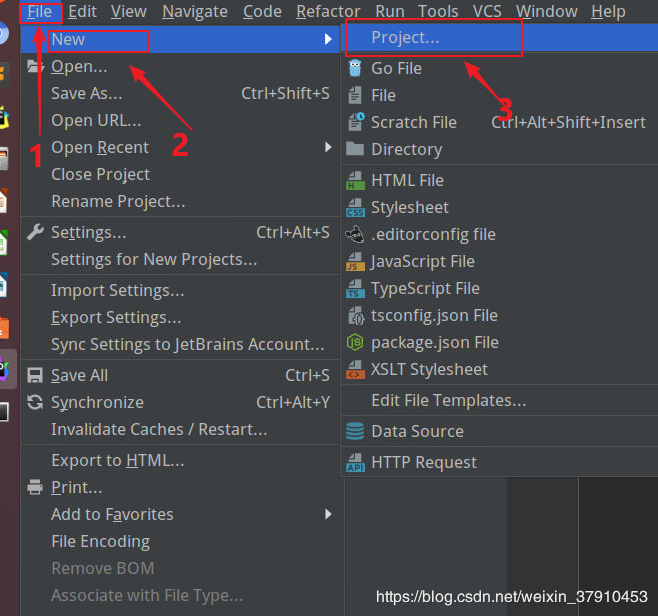Click the HTTP Request API icon
Screen dimensions: 658x616
pyautogui.click(x=355, y=462)
